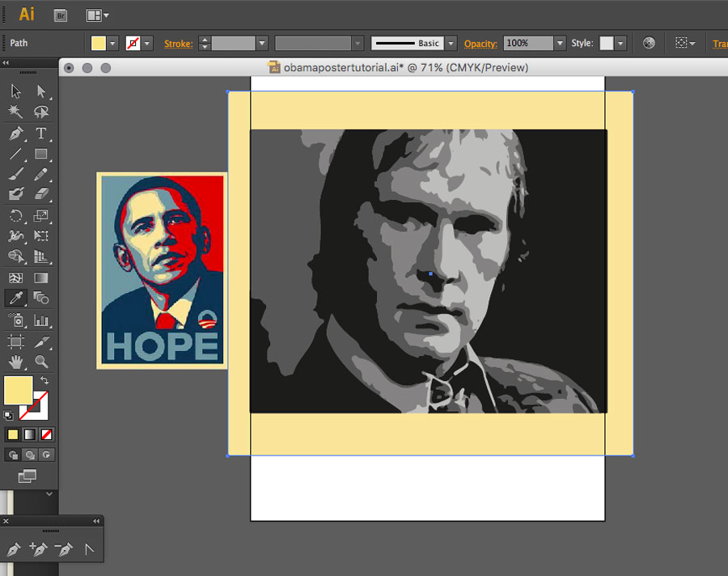
Task: Click the Opacity 100% input field
Action: coord(528,44)
